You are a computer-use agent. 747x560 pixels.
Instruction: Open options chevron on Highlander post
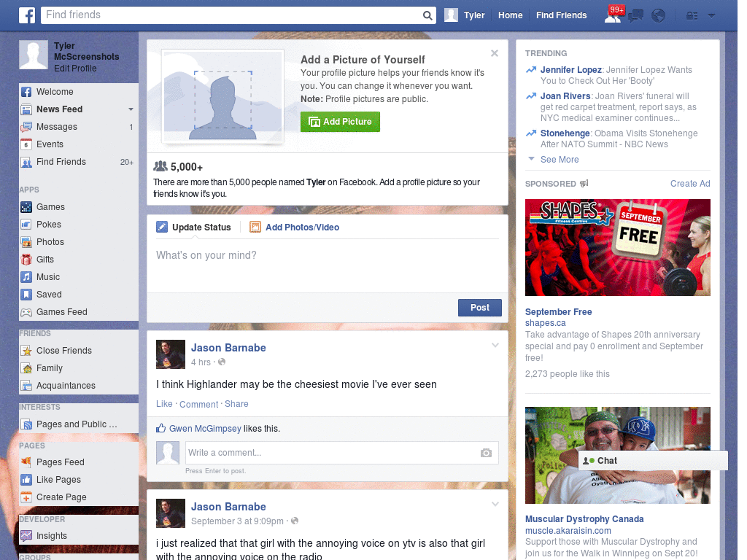pyautogui.click(x=495, y=346)
